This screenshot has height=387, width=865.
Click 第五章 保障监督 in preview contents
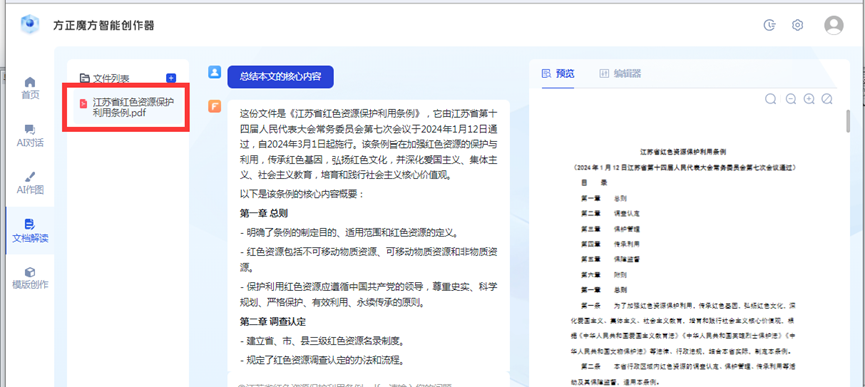click(x=610, y=259)
